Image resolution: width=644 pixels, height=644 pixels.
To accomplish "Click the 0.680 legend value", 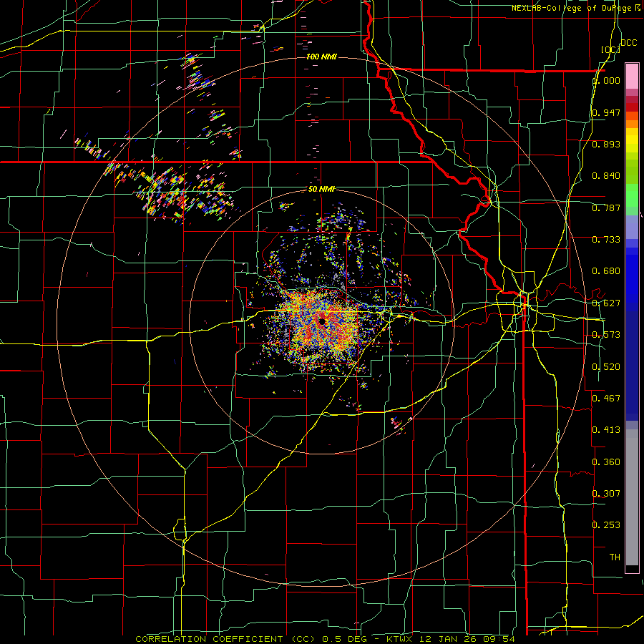I will (606, 271).
